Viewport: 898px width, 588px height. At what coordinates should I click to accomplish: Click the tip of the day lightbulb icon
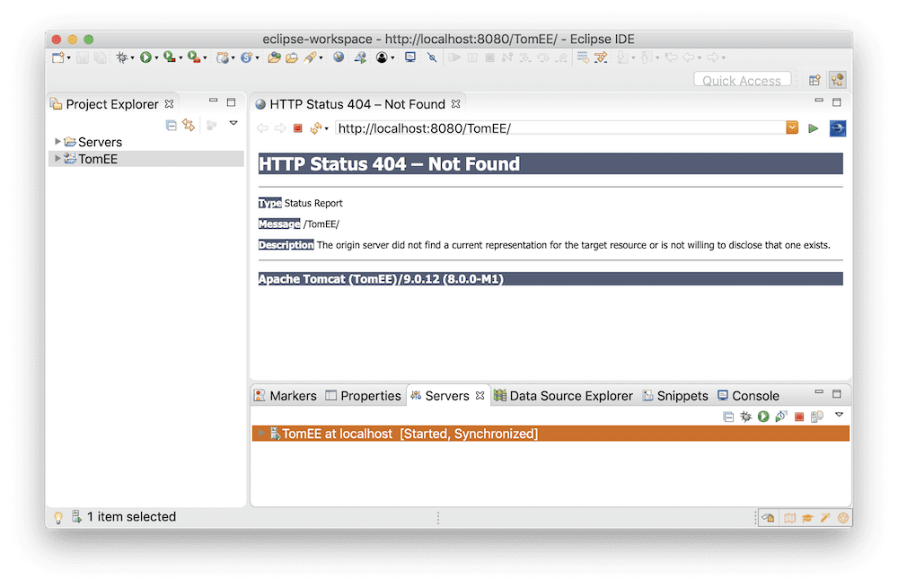click(57, 518)
